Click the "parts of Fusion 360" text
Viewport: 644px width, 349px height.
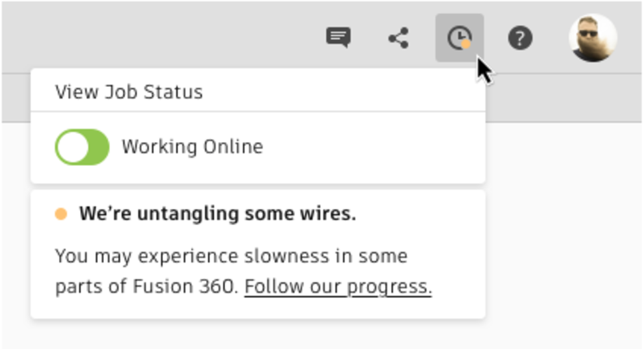click(146, 287)
